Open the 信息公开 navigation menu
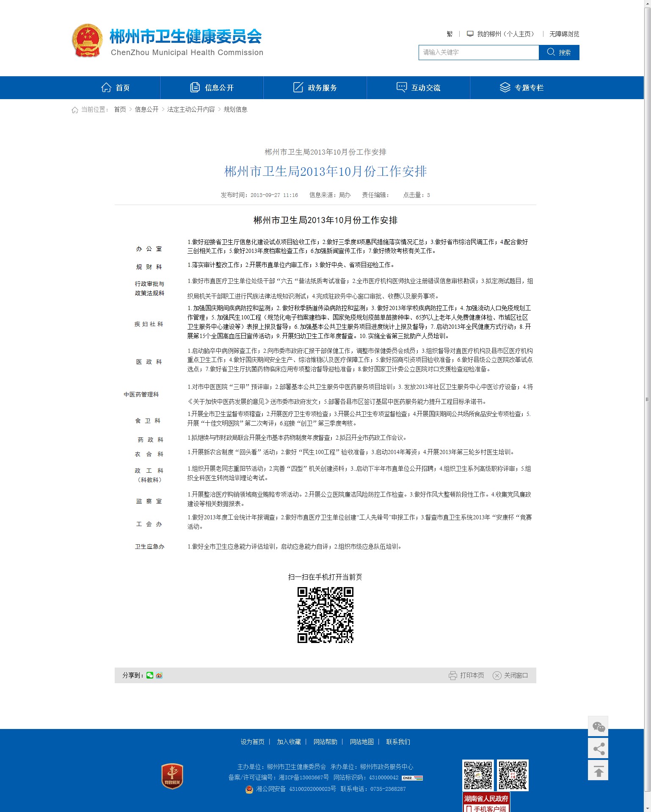 212,88
